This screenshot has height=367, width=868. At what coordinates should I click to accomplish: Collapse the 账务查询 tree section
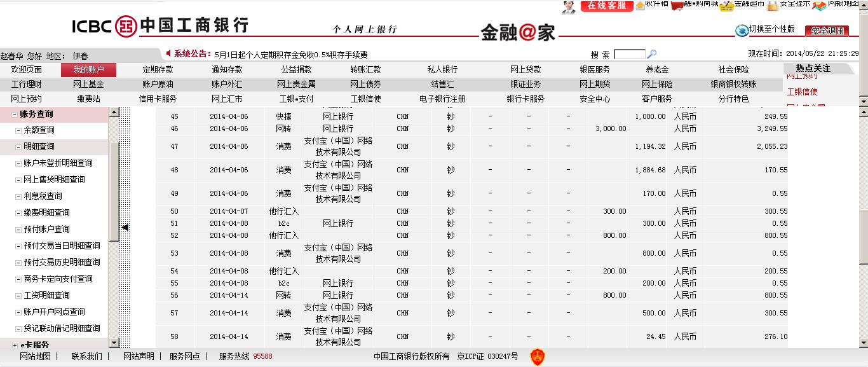[15, 114]
